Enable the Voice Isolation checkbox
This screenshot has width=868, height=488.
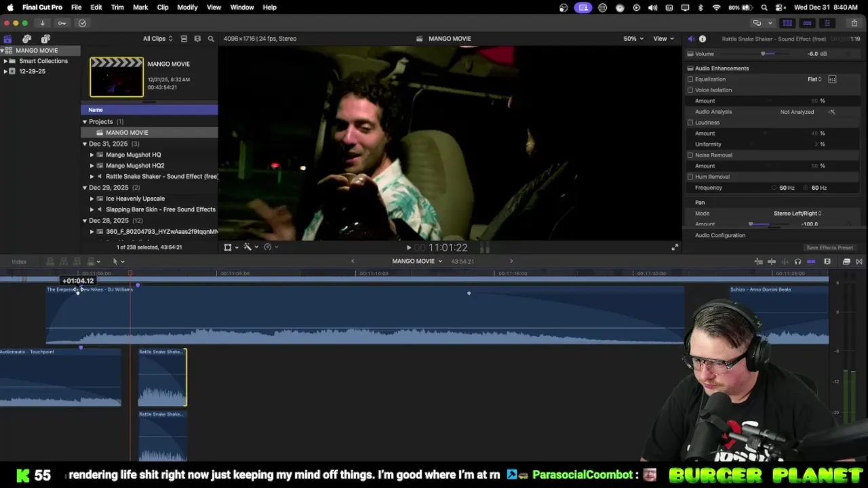pyautogui.click(x=690, y=90)
